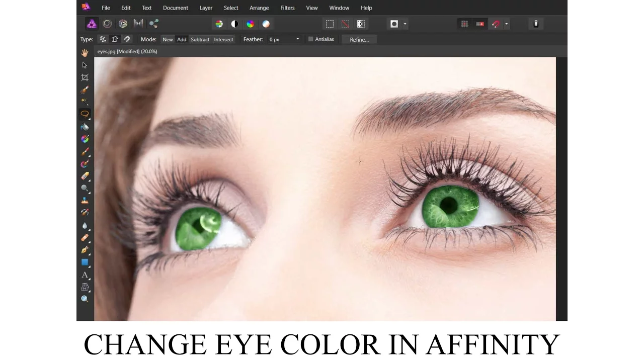Select the Pen tool
The width and height of the screenshot is (644, 362).
(85, 250)
